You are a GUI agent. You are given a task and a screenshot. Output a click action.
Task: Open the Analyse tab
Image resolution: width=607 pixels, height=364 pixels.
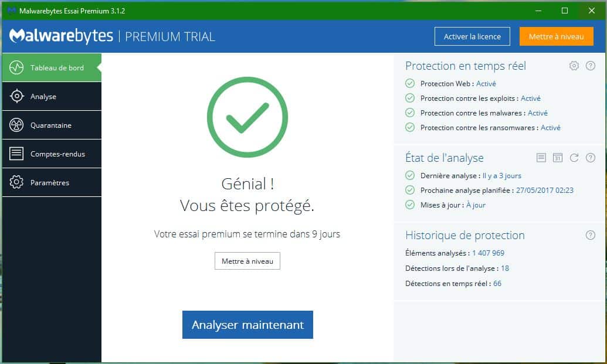(52, 96)
